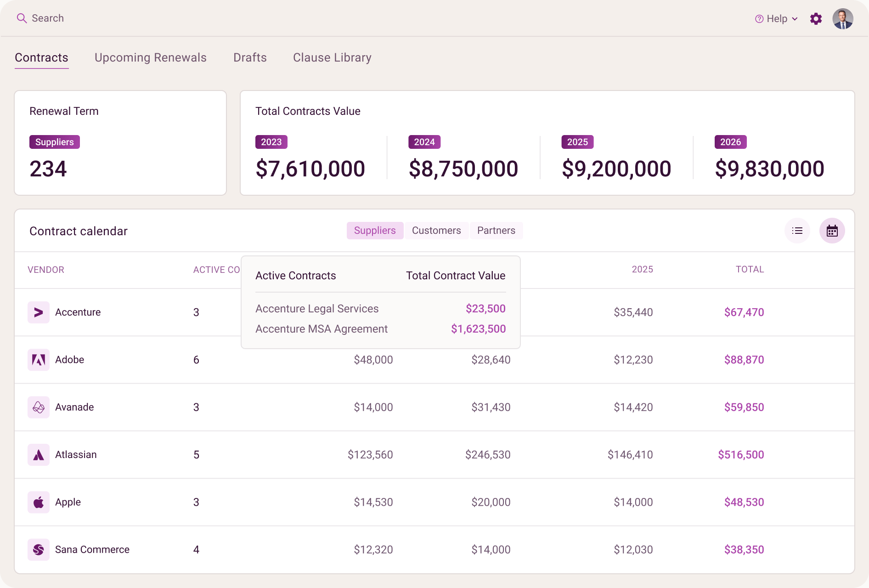
Task: Click the 2024 year badge
Action: (424, 142)
